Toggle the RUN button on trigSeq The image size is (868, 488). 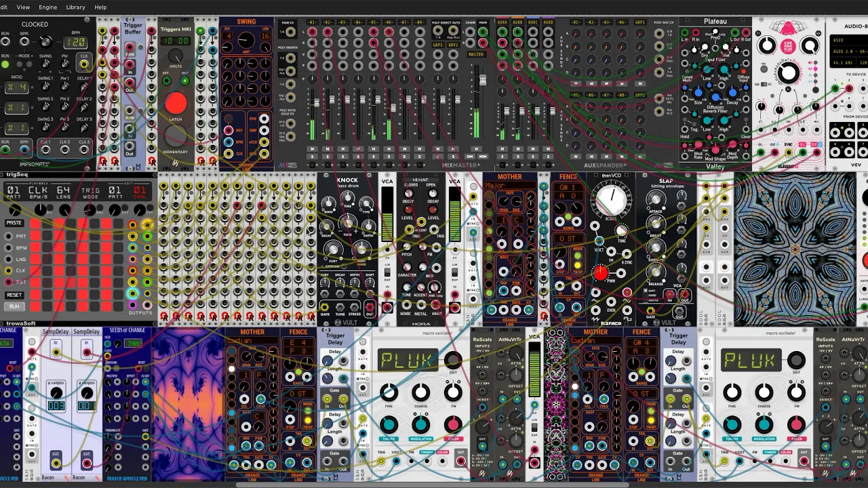coord(14,306)
